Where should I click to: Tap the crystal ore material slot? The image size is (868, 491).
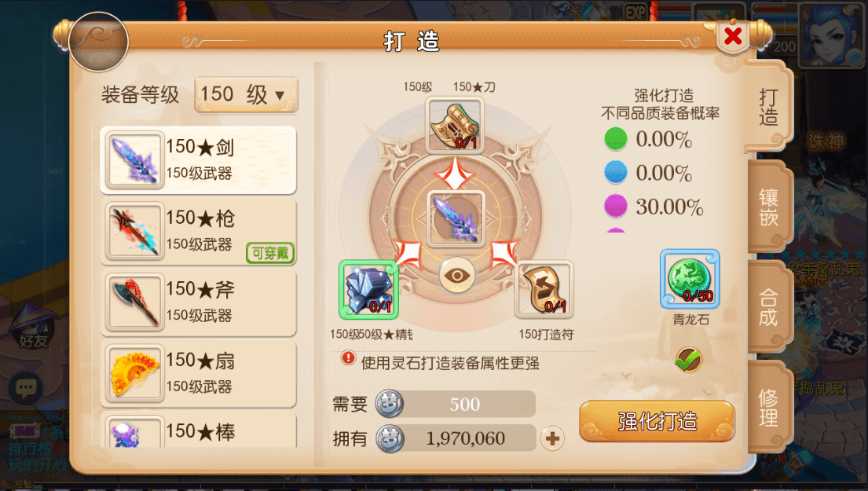[368, 290]
